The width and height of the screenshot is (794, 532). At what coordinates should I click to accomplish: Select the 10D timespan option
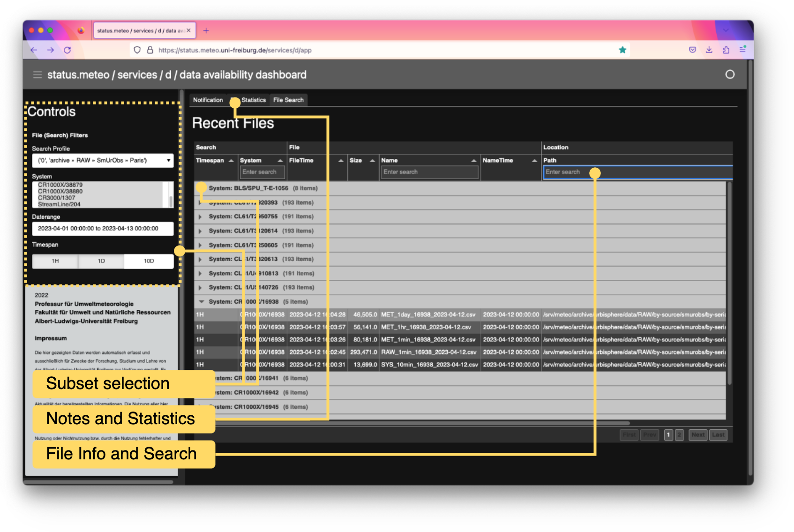pyautogui.click(x=149, y=261)
